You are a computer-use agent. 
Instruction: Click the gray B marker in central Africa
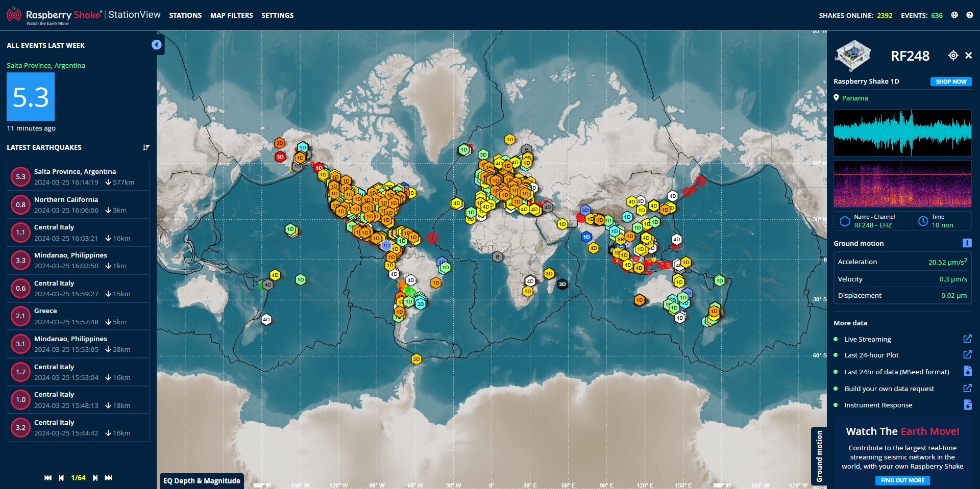click(x=498, y=257)
